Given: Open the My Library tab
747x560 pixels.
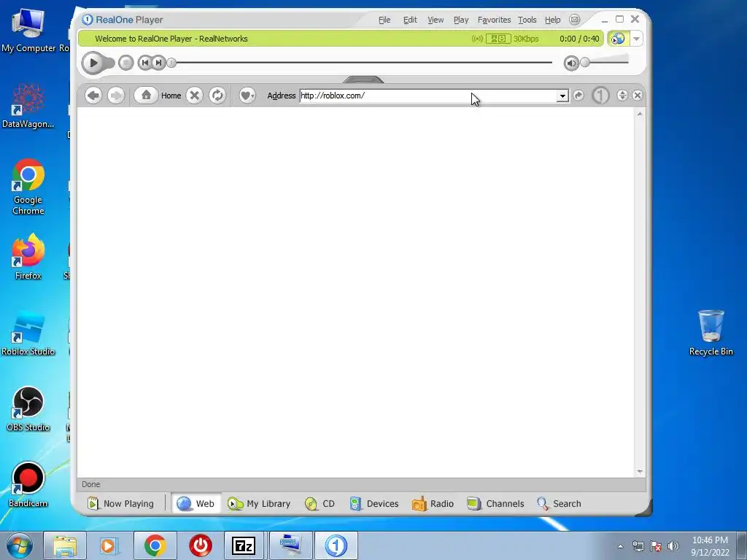Looking at the screenshot, I should [259, 503].
